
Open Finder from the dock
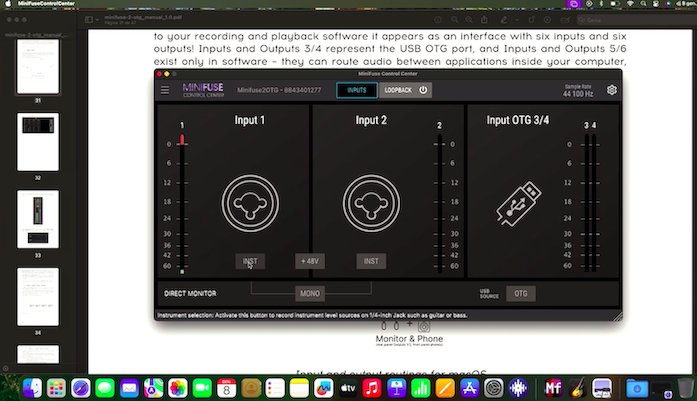[33, 388]
